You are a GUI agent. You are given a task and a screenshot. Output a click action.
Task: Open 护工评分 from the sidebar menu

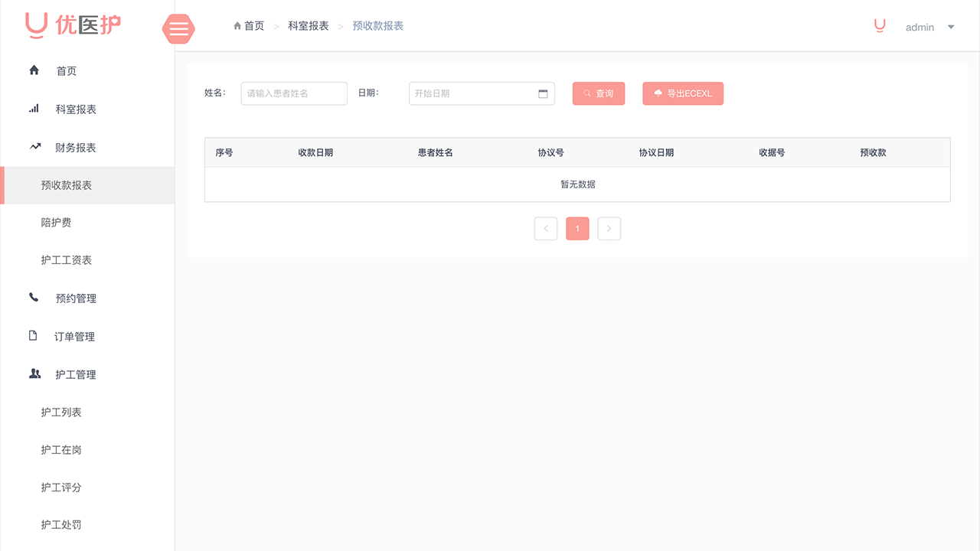click(x=61, y=487)
